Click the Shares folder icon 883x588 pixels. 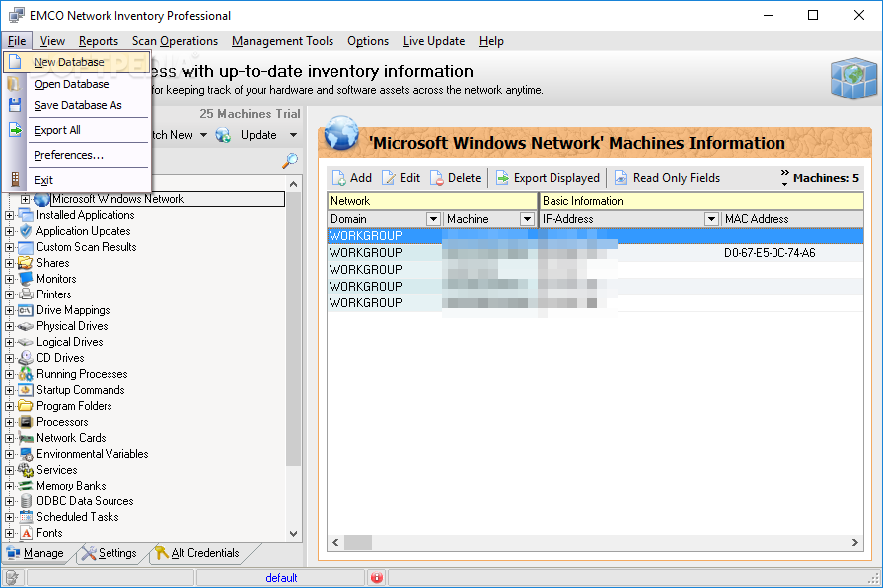click(x=25, y=263)
